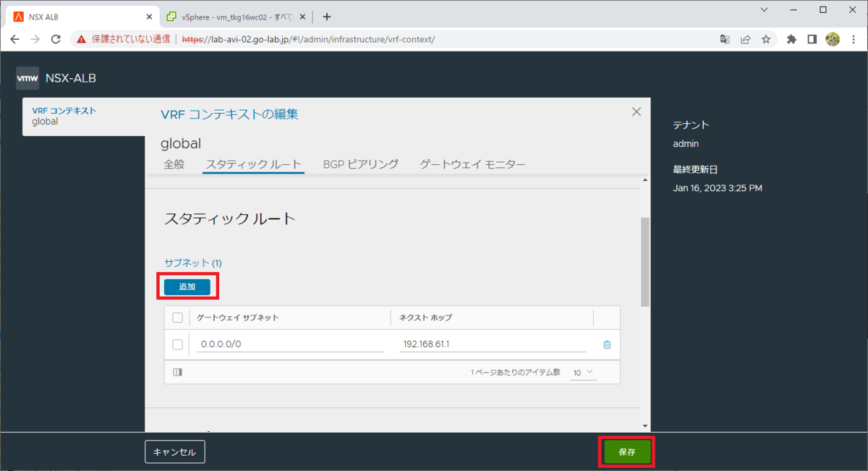
Task: Select all rows with header checkbox
Action: click(x=178, y=318)
